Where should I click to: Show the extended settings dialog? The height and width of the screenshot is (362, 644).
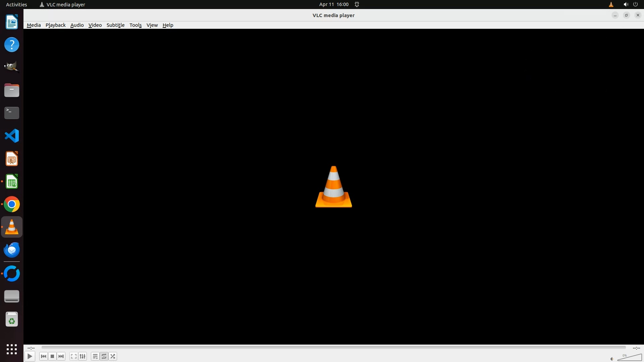[83, 356]
